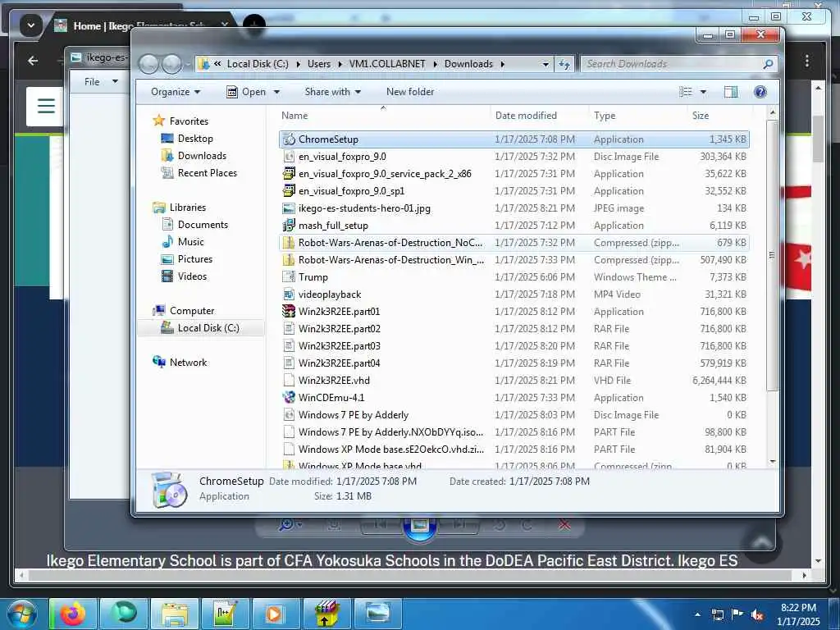Open Desktop in Favorites

coord(195,138)
